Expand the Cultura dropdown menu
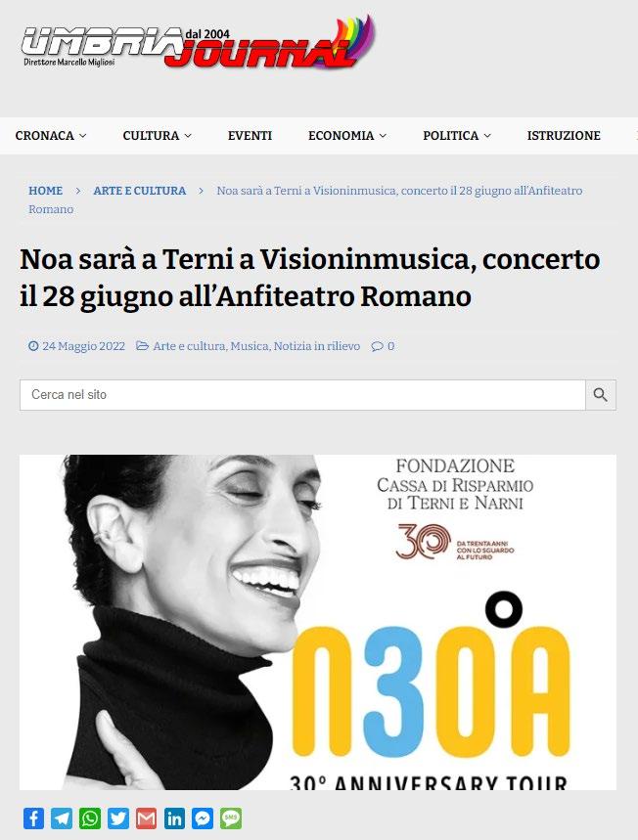This screenshot has width=638, height=840. point(158,136)
